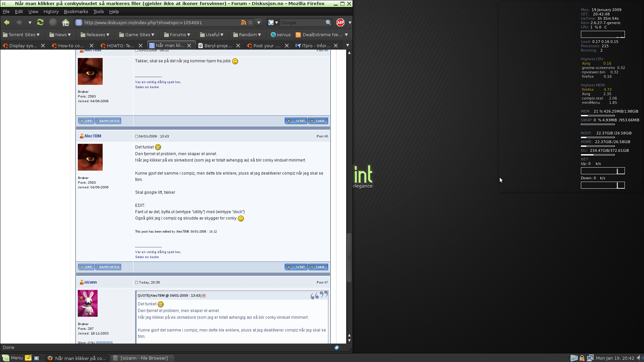Open the View menu
The image size is (644, 362).
33,11
